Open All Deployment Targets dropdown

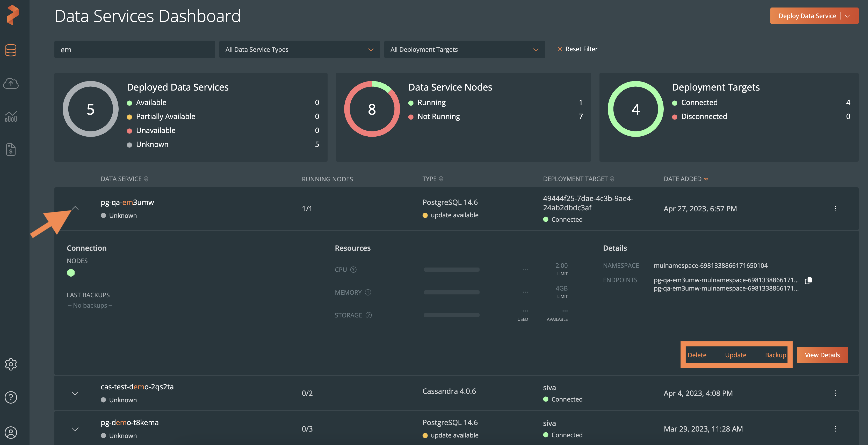point(464,49)
